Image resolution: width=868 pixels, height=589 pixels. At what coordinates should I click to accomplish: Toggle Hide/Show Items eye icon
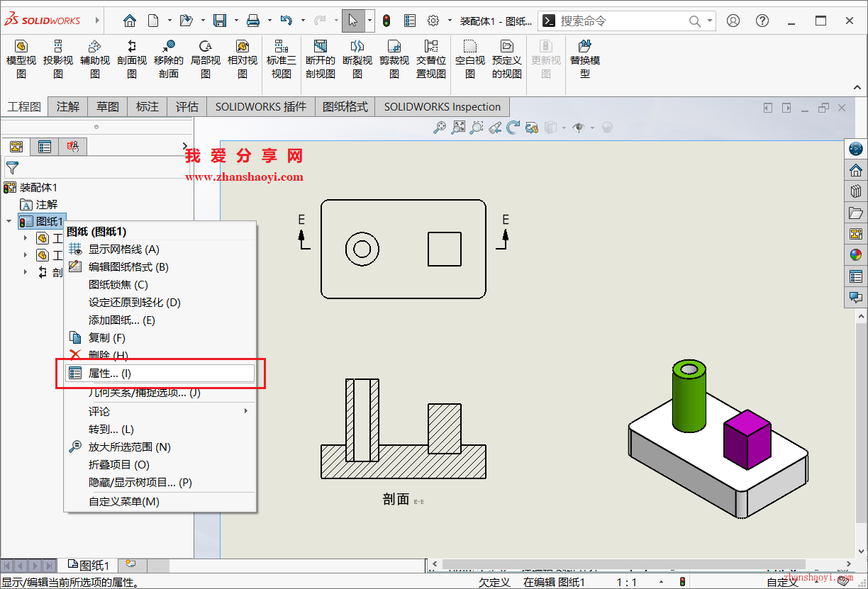[579, 128]
